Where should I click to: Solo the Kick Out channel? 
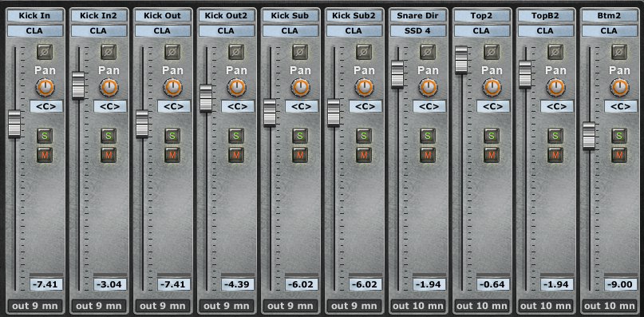tap(172, 136)
